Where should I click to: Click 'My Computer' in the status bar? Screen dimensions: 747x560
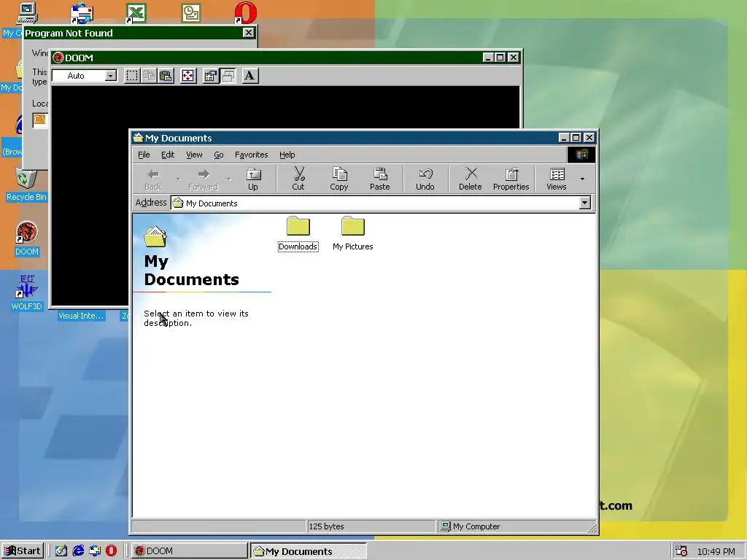(x=471, y=526)
